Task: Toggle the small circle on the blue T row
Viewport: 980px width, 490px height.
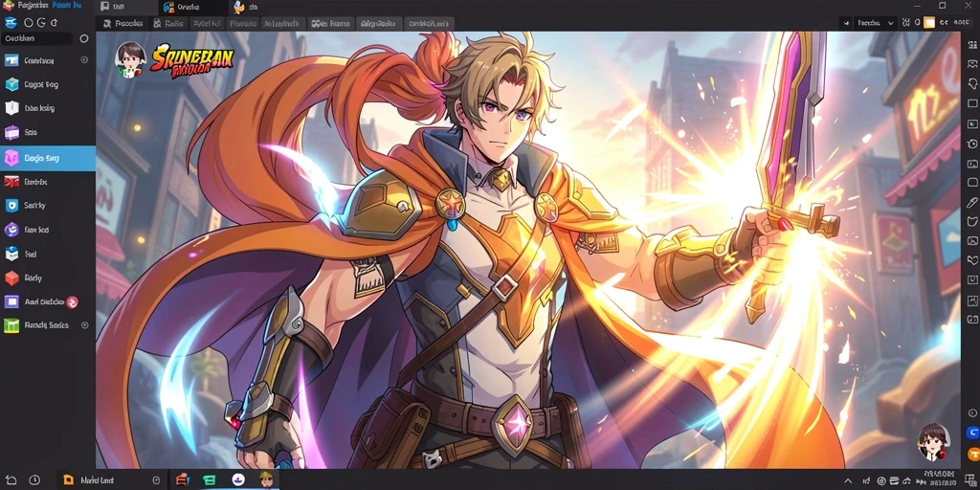Action: click(x=84, y=60)
